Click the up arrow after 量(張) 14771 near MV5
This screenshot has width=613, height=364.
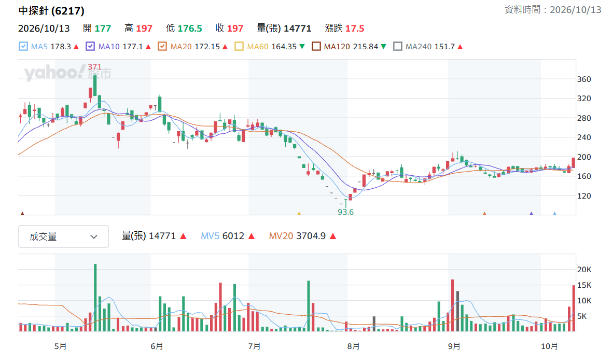[x=184, y=236]
